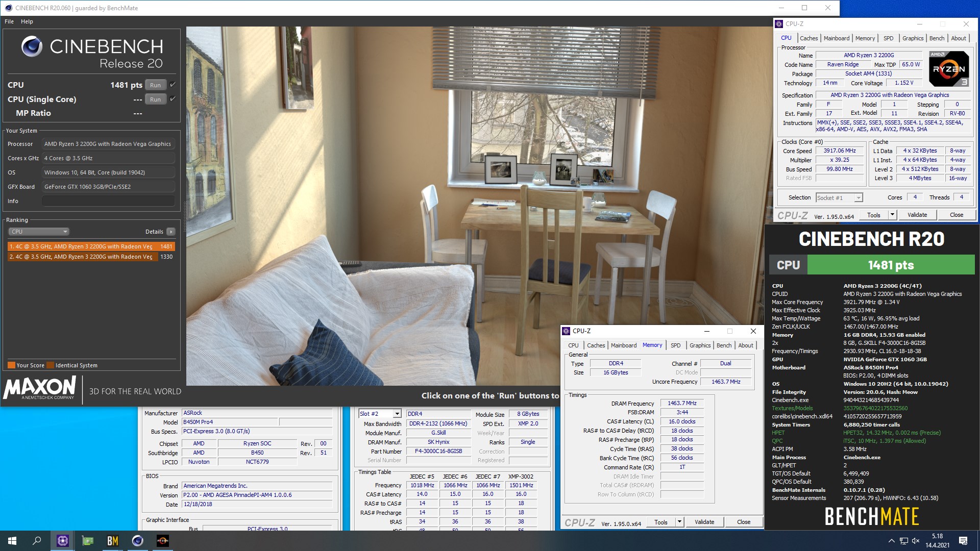Click muted volume tray icon
Screen dimensions: 980x551
click(x=916, y=541)
